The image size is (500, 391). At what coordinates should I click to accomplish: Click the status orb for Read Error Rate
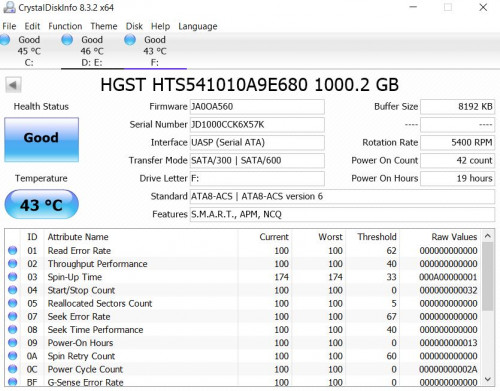click(13, 250)
